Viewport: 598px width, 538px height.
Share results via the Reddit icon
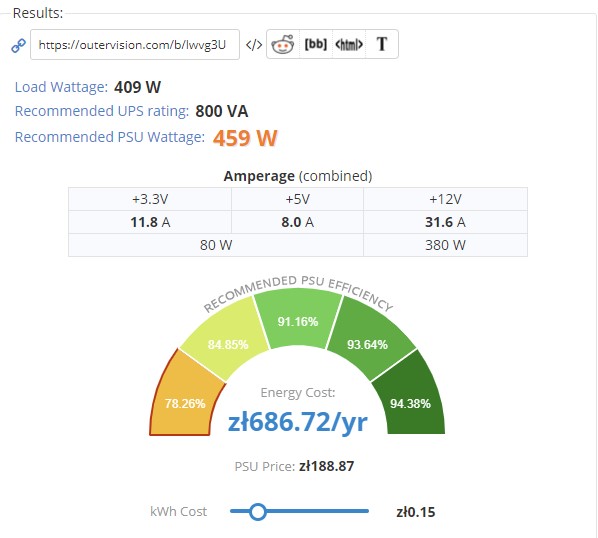coord(283,44)
